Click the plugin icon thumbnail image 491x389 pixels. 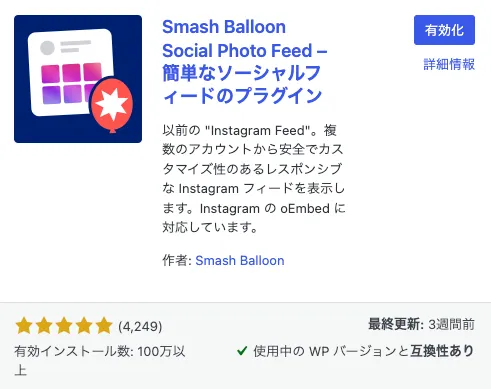(78, 79)
